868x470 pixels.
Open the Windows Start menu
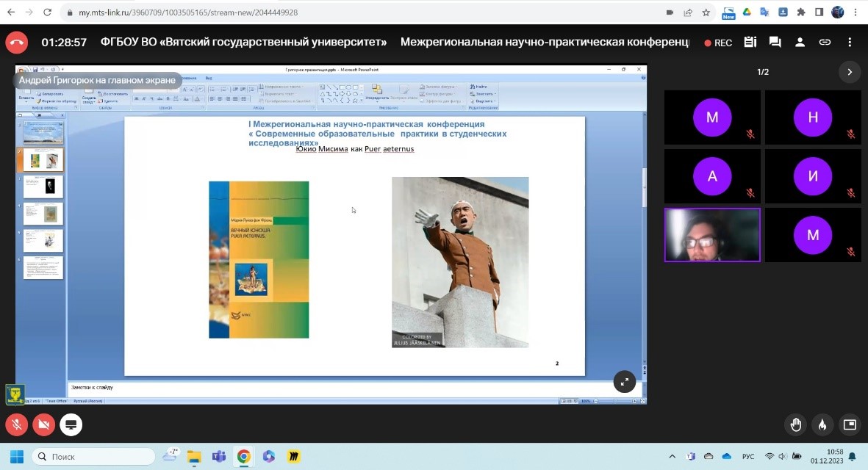pyautogui.click(x=17, y=457)
